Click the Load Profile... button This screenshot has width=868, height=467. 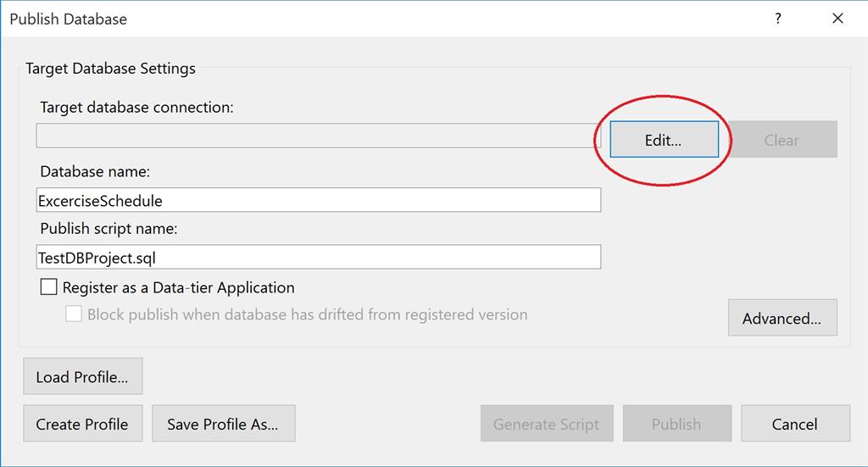click(82, 376)
